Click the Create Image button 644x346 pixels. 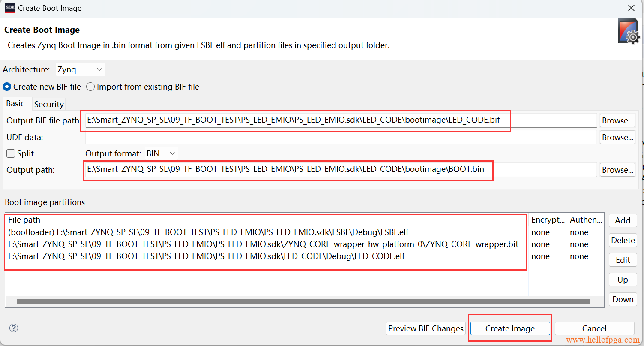pyautogui.click(x=510, y=328)
